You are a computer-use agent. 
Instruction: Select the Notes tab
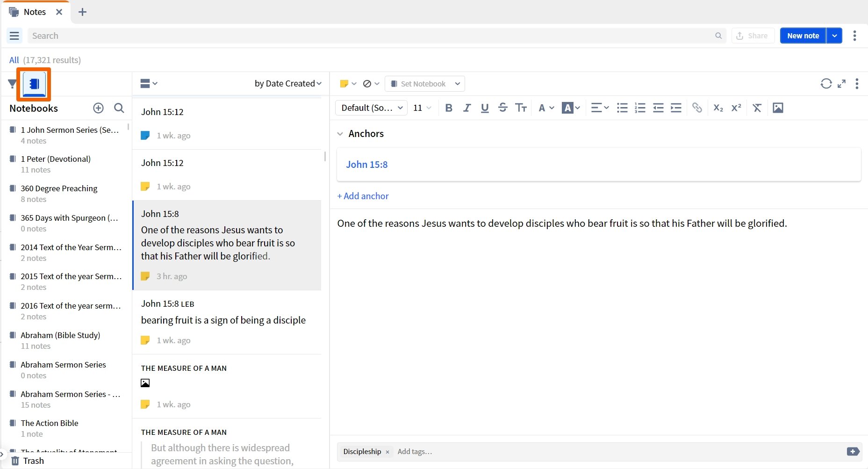point(35,12)
